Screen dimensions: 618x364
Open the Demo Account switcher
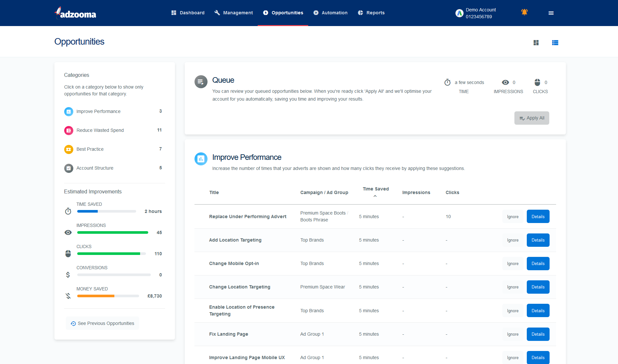(x=476, y=13)
